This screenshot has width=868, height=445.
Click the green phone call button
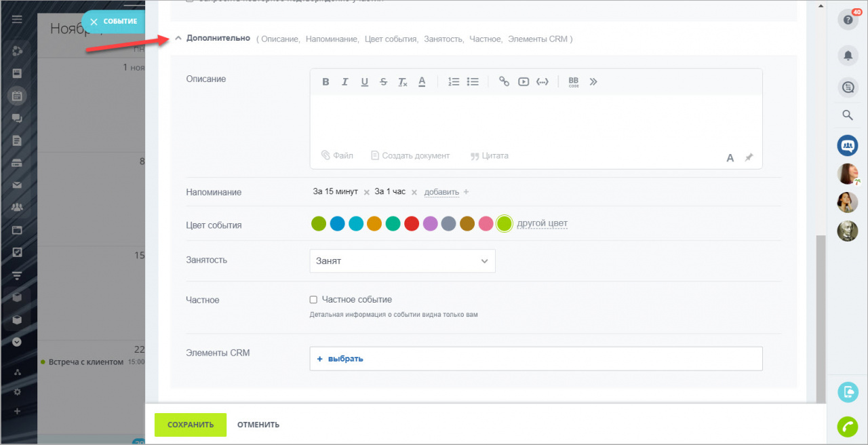coord(848,426)
